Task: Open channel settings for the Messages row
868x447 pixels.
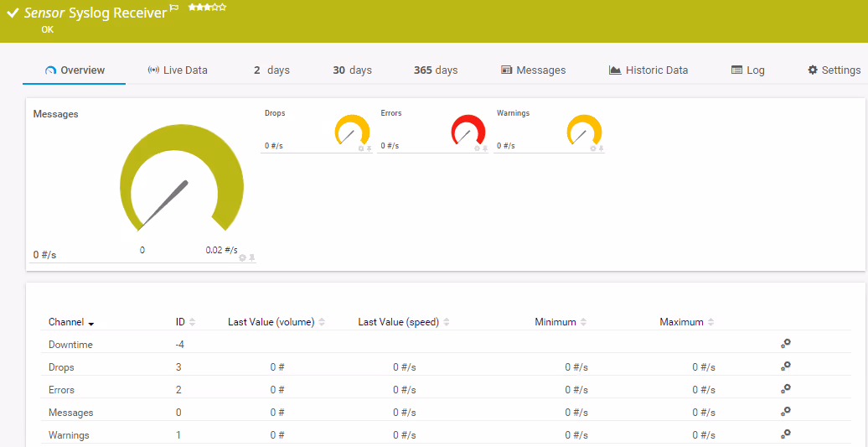Action: pos(785,412)
